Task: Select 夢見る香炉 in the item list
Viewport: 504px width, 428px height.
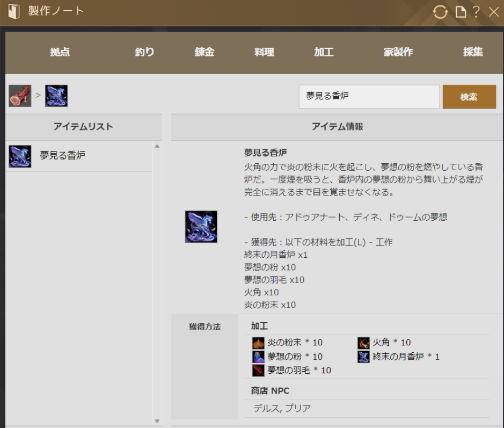Action: 62,156
